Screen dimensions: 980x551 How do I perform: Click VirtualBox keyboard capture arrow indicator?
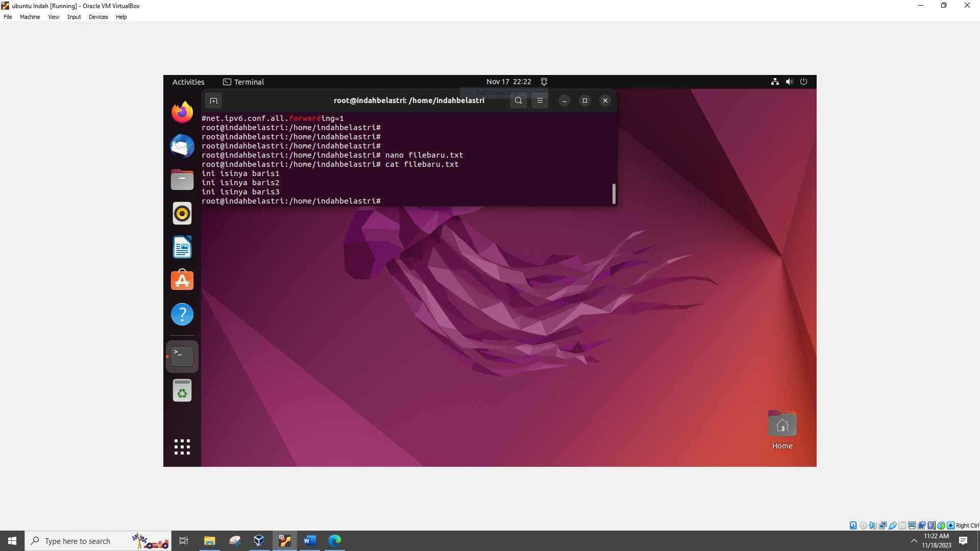(950, 525)
